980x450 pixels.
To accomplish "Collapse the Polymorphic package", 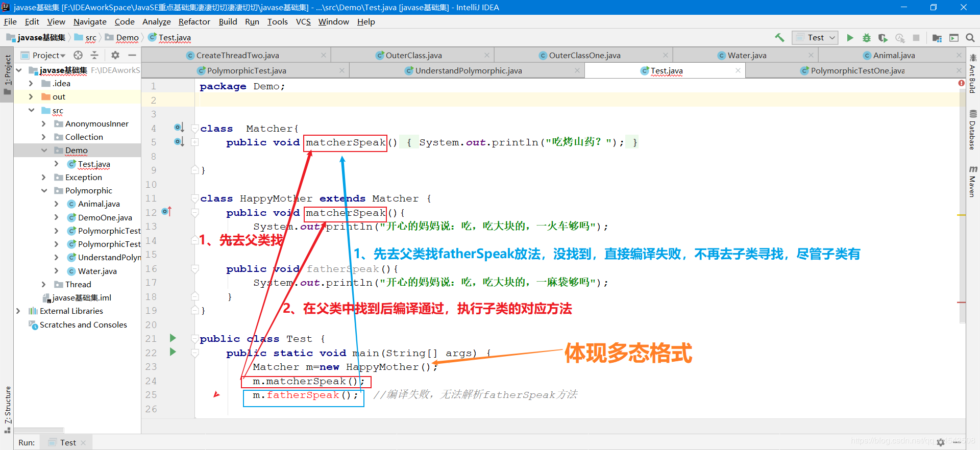I will click(44, 190).
